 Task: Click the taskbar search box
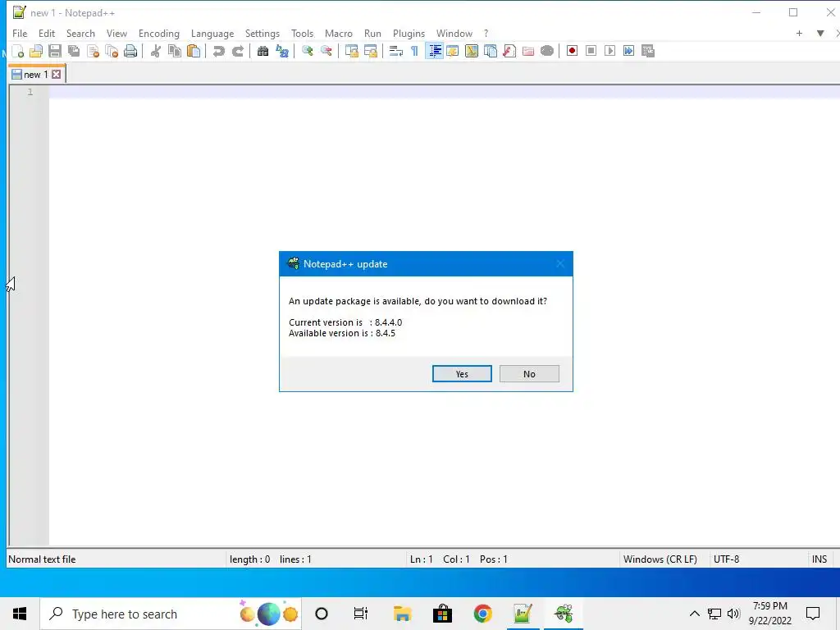coord(171,614)
